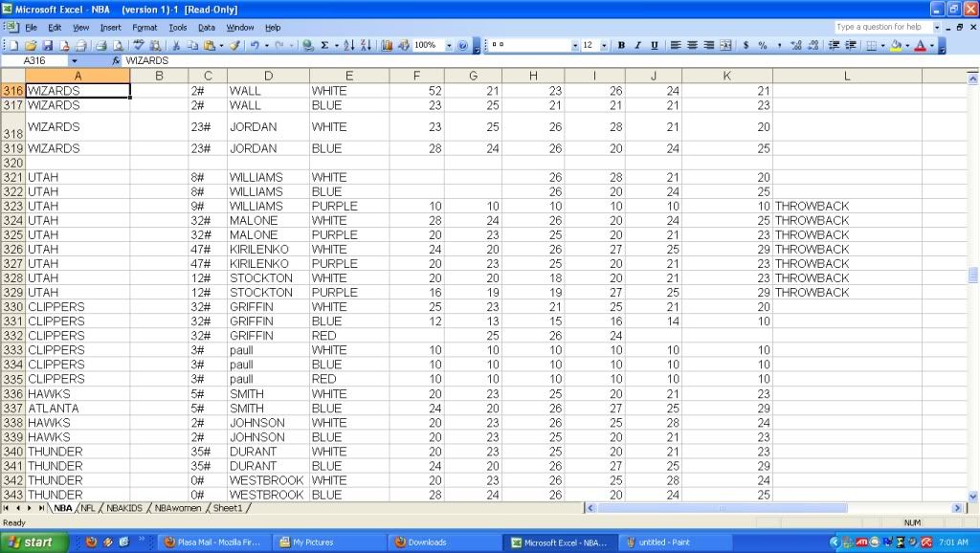Screen dimensions: 980x553
Task: Toggle Underline formatting
Action: point(655,45)
